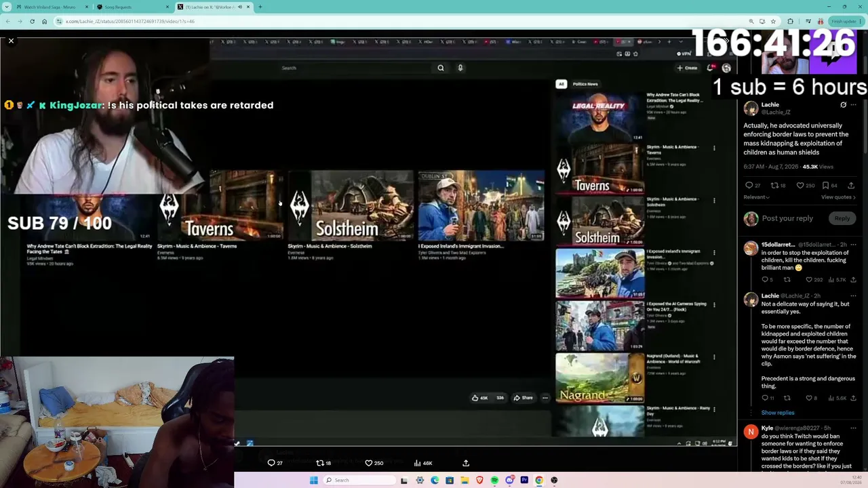This screenshot has height=488, width=868.
Task: Click the Reply button
Action: click(x=842, y=218)
